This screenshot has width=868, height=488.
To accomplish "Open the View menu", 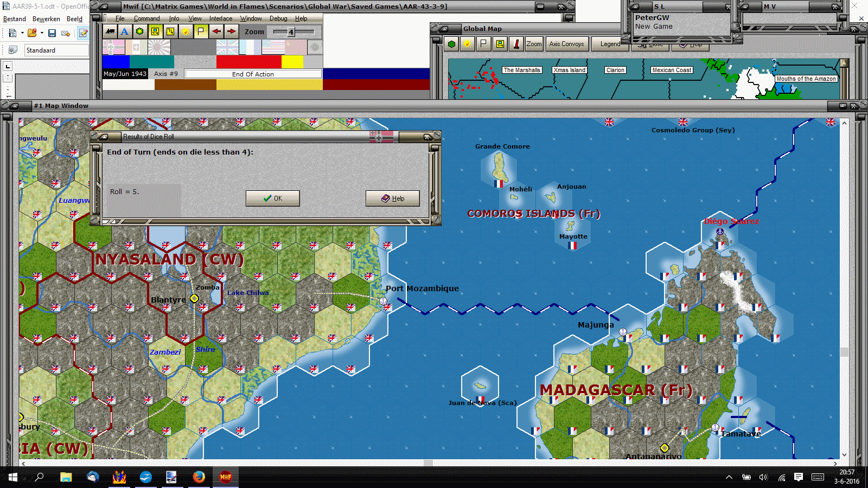I will click(195, 18).
